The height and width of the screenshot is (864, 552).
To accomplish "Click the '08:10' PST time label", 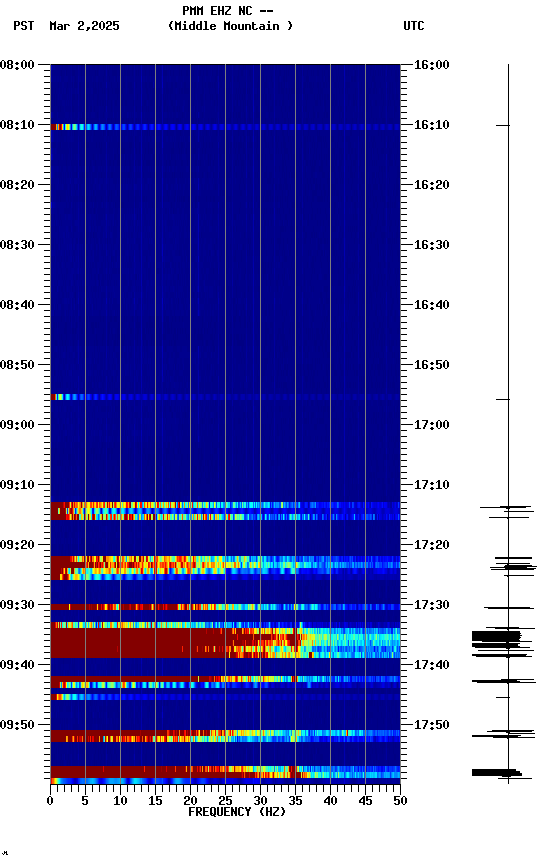I will coord(17,125).
